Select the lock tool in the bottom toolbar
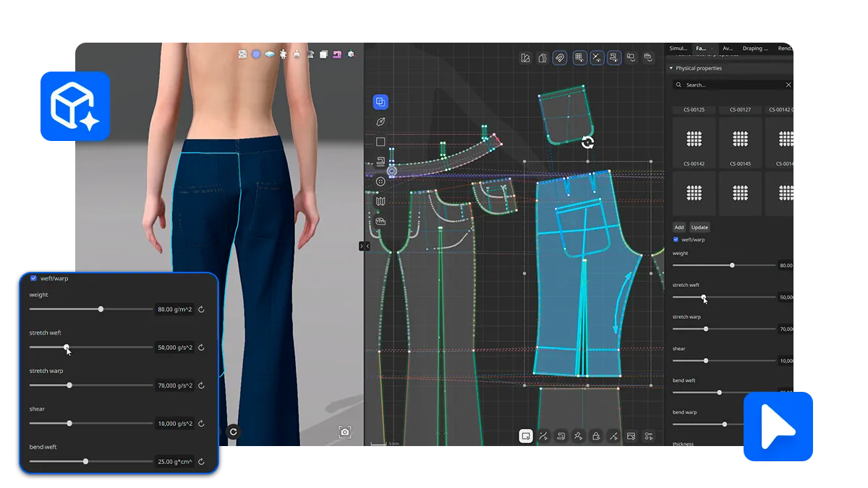868x488 pixels. pos(596,436)
